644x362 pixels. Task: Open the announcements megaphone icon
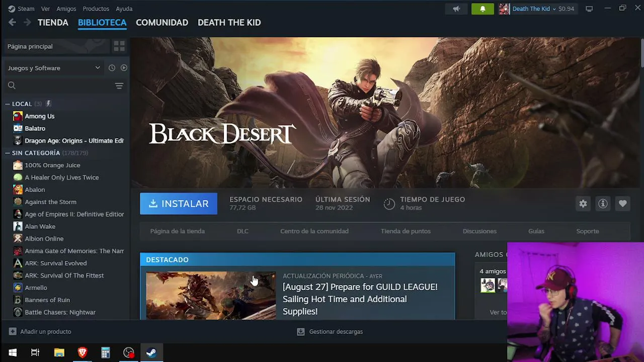456,9
